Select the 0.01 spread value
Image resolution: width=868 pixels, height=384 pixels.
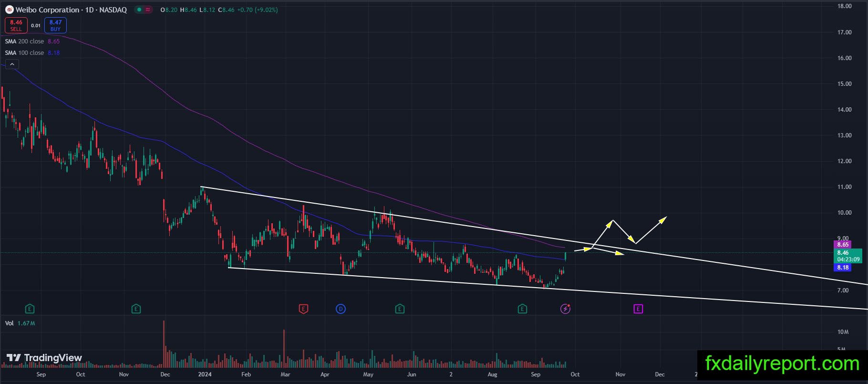(36, 26)
